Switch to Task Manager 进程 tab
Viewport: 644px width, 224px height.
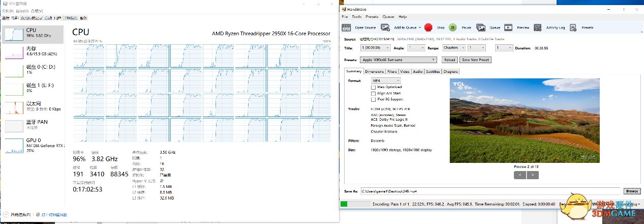coord(6,18)
